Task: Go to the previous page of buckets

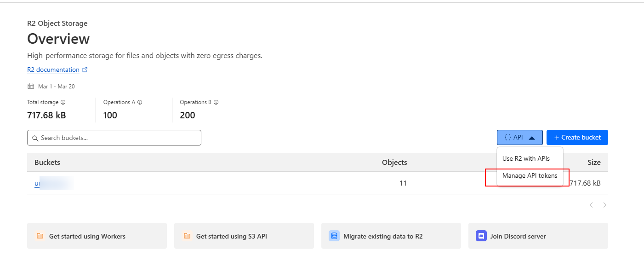Action: tap(591, 205)
